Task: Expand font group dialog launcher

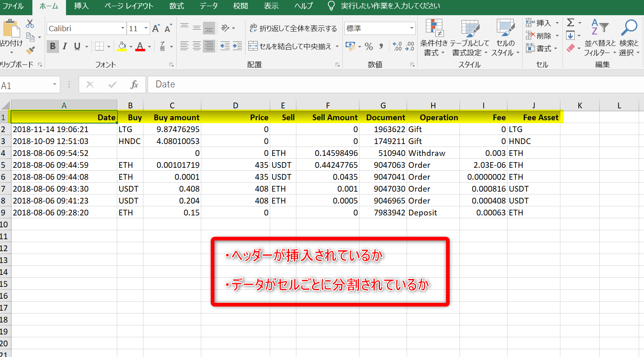Action: point(171,65)
